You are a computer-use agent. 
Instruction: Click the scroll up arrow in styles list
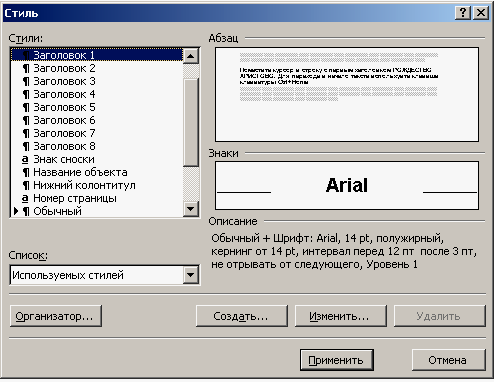point(191,56)
